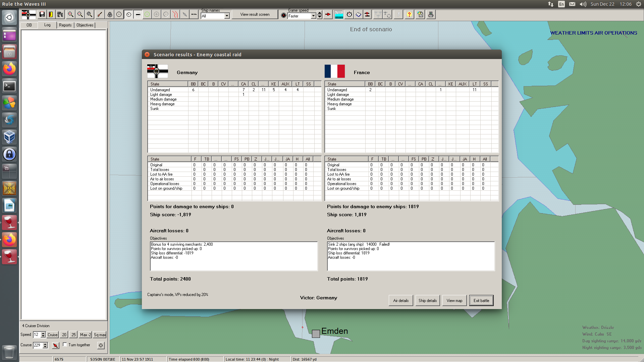Decrease division speed with down arrow
Image resolution: width=644 pixels, height=362 pixels.
point(43,336)
